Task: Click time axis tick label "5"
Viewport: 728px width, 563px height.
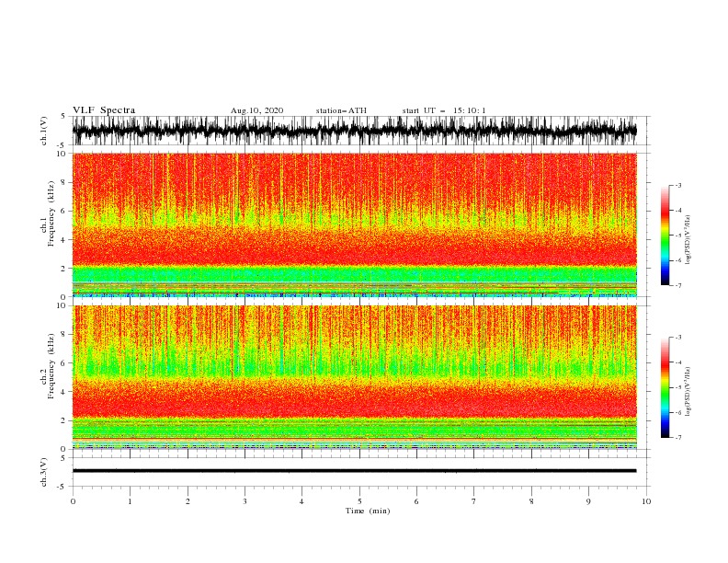Action: (x=359, y=501)
